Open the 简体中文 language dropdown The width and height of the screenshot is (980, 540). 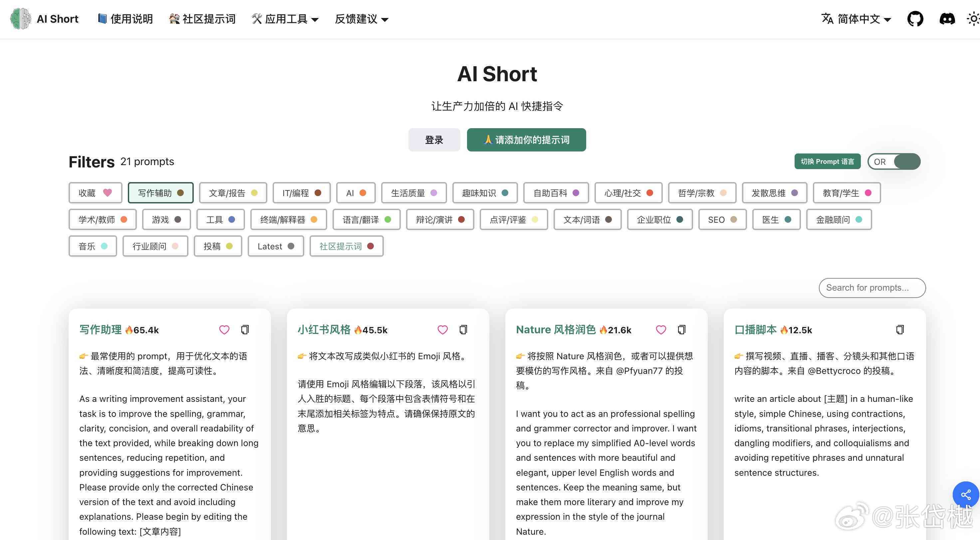coord(856,19)
